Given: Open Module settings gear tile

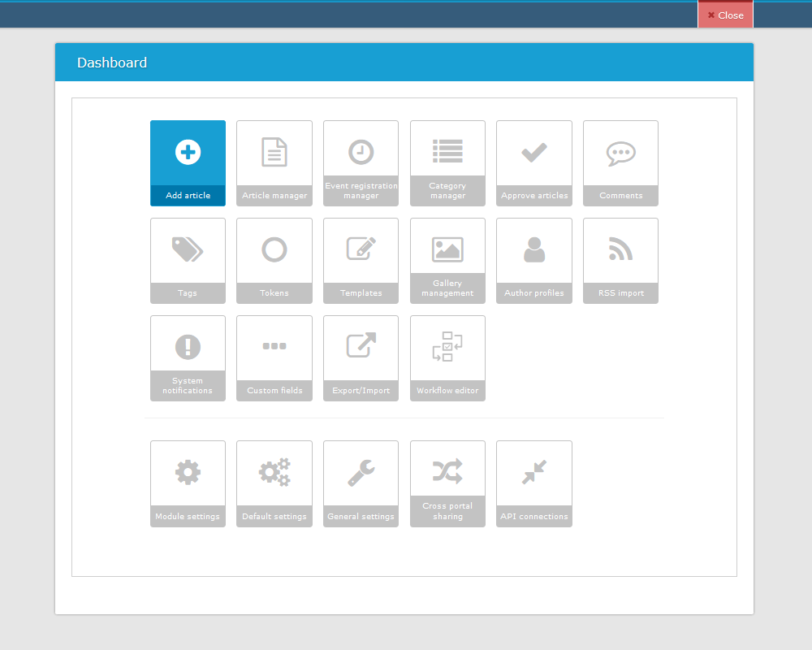Looking at the screenshot, I should [x=188, y=483].
